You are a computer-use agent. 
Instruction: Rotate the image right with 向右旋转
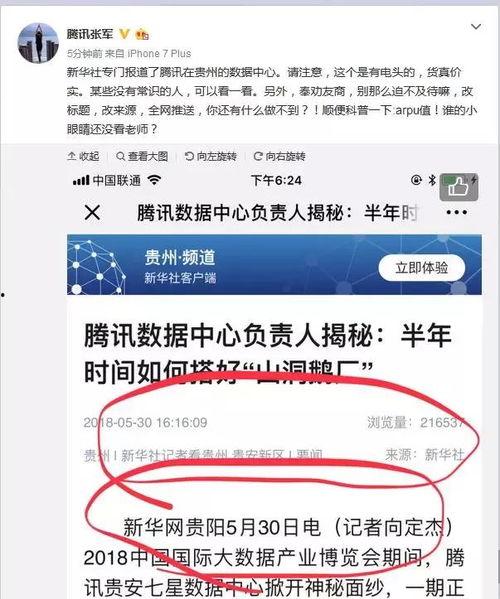coord(280,156)
